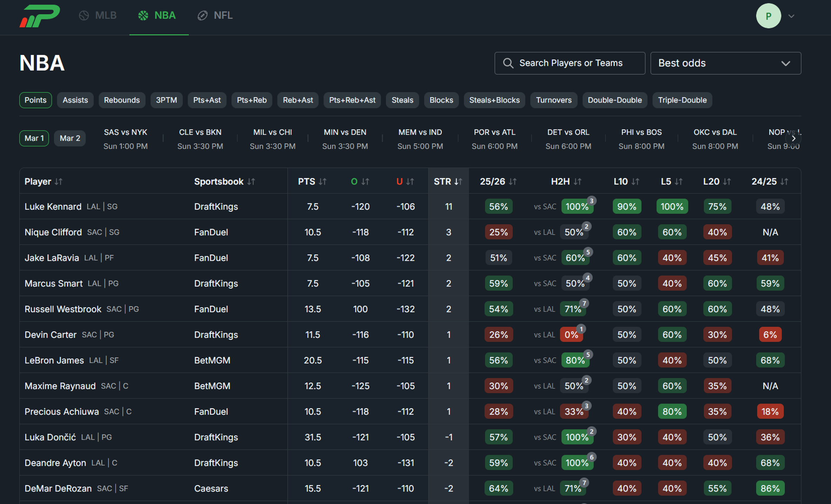This screenshot has width=831, height=504.
Task: Filter by SAS vs NYK game
Action: 125,139
